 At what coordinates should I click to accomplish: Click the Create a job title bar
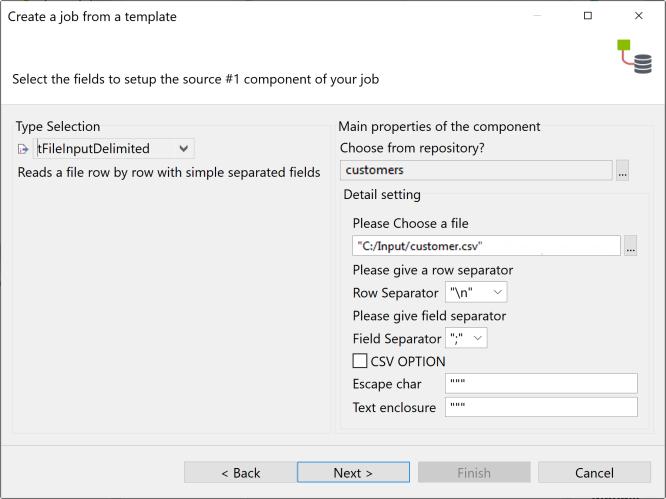250,16
